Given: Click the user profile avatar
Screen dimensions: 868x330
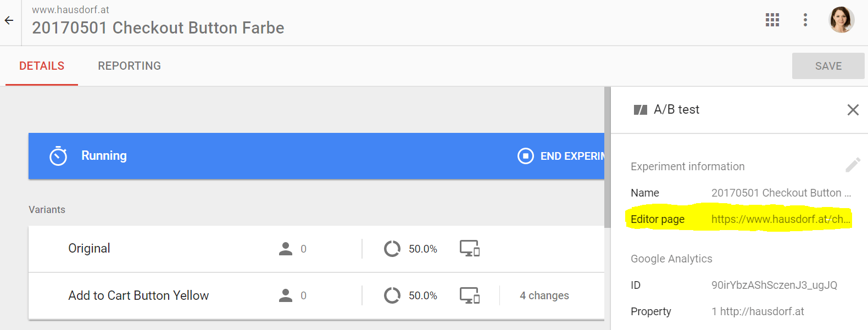Looking at the screenshot, I should [x=841, y=20].
